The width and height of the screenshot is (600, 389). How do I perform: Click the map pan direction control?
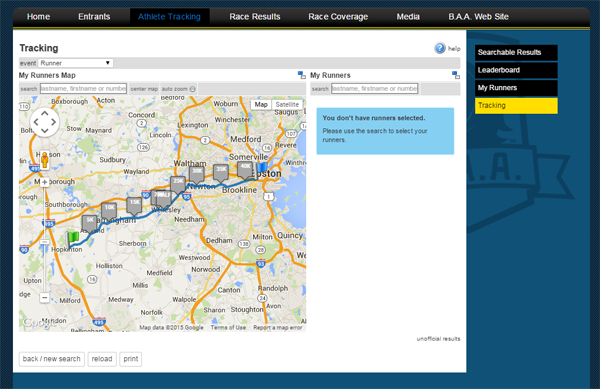click(45, 122)
